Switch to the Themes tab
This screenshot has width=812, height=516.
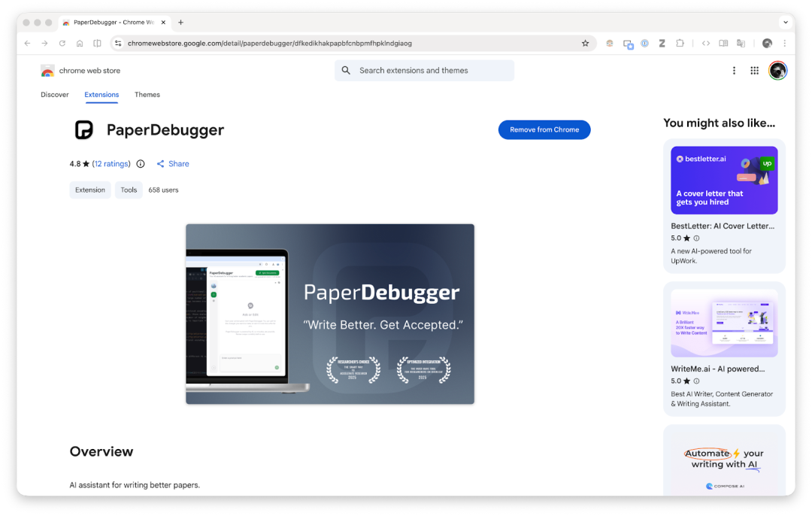coord(147,95)
